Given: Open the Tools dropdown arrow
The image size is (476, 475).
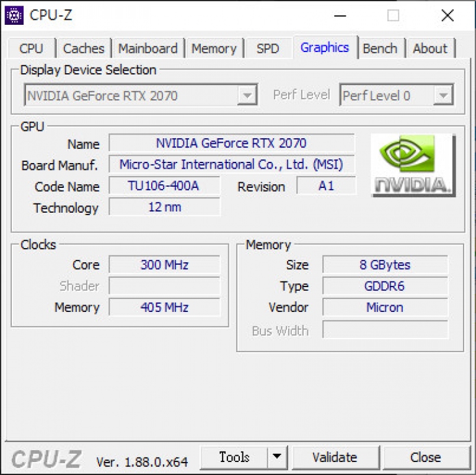Looking at the screenshot, I should coord(277,457).
